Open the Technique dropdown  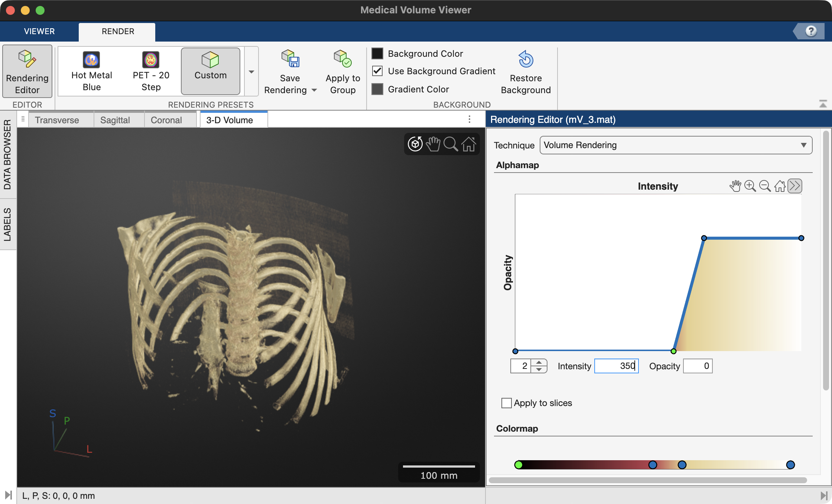(803, 145)
